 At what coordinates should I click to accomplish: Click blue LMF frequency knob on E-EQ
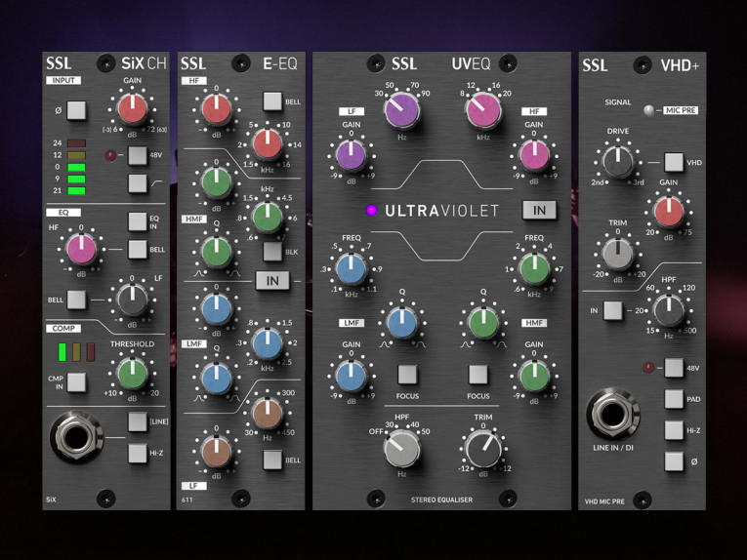[268, 342]
